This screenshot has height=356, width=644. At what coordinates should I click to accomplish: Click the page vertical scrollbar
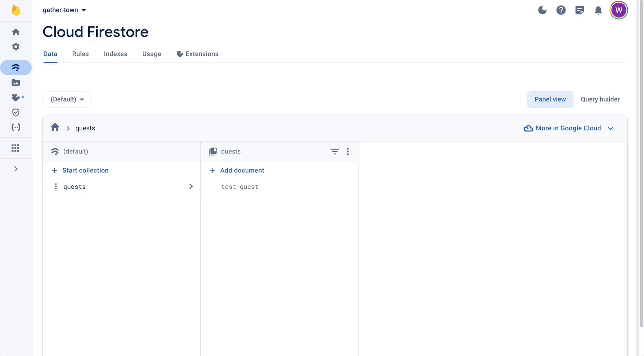[641, 164]
